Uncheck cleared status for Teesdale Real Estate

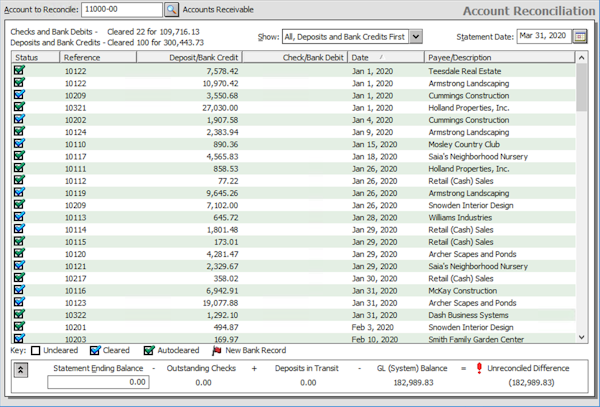[x=19, y=71]
